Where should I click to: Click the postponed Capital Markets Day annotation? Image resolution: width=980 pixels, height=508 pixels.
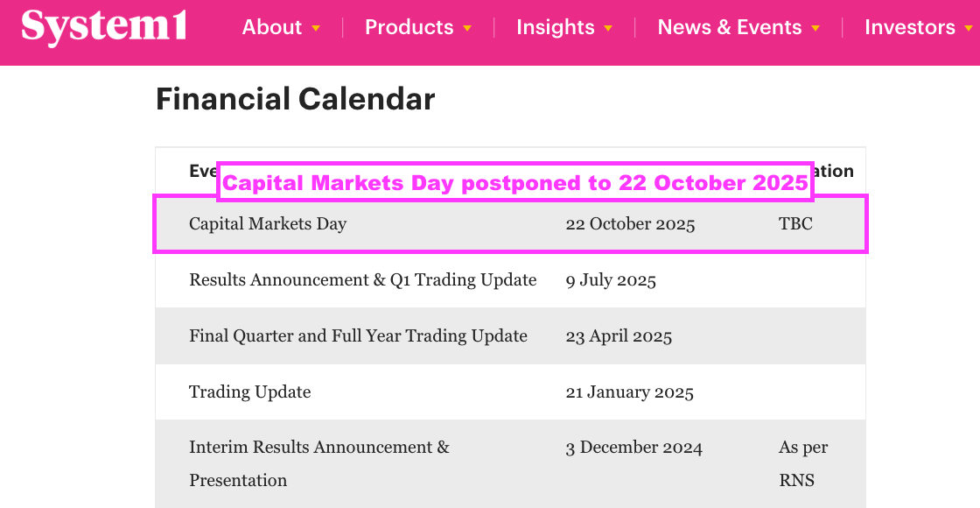click(515, 182)
